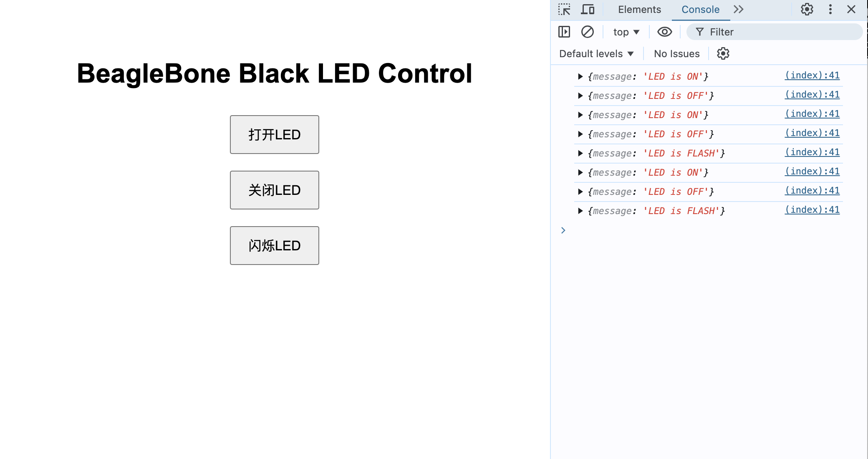Open the top JavaScript context dropdown
The height and width of the screenshot is (459, 868).
click(x=626, y=32)
